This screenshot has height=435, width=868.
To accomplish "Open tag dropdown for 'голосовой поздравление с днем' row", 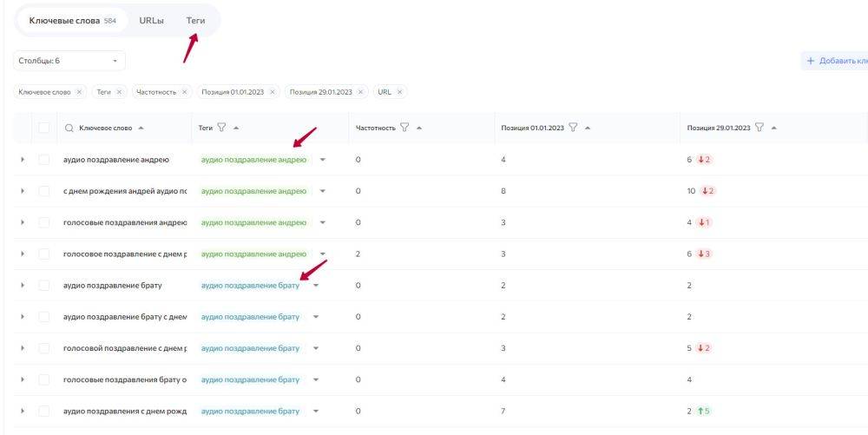I will (316, 349).
